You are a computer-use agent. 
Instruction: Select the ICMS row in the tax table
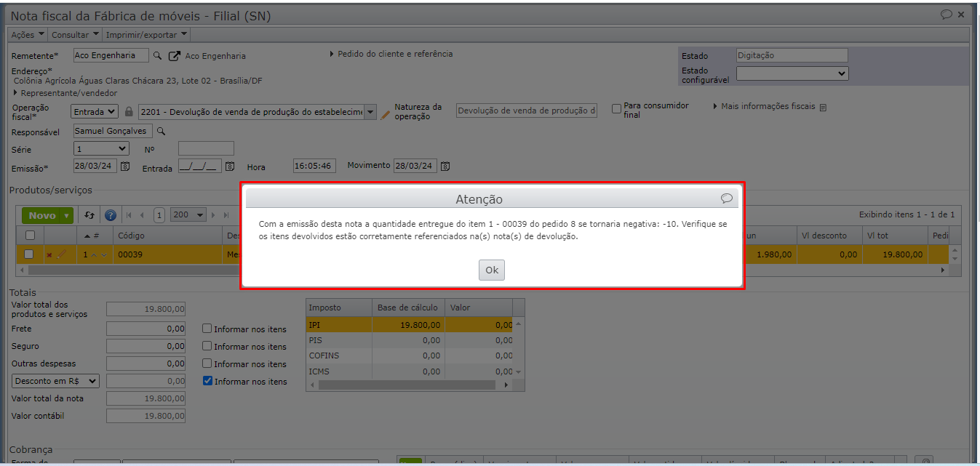click(410, 371)
